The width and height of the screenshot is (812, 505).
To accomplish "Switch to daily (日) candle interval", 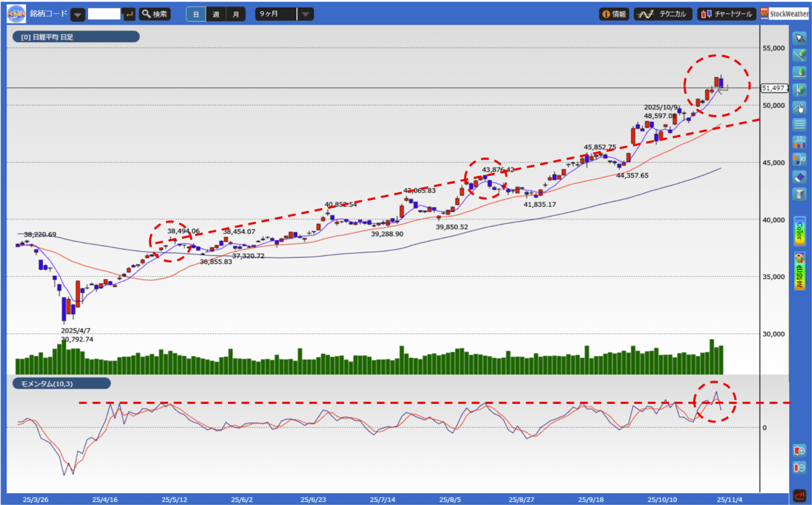I will point(196,14).
